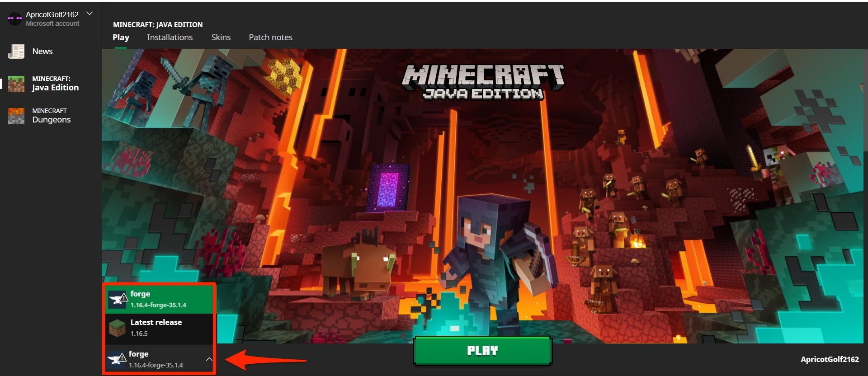
Task: Click the ApricotGolf2162 account avatar icon
Action: click(15, 18)
